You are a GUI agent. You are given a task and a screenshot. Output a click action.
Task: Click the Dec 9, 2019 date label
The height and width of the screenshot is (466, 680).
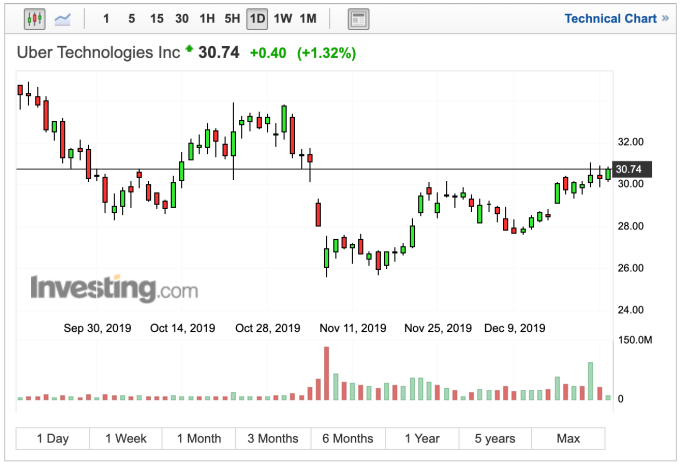(x=514, y=328)
